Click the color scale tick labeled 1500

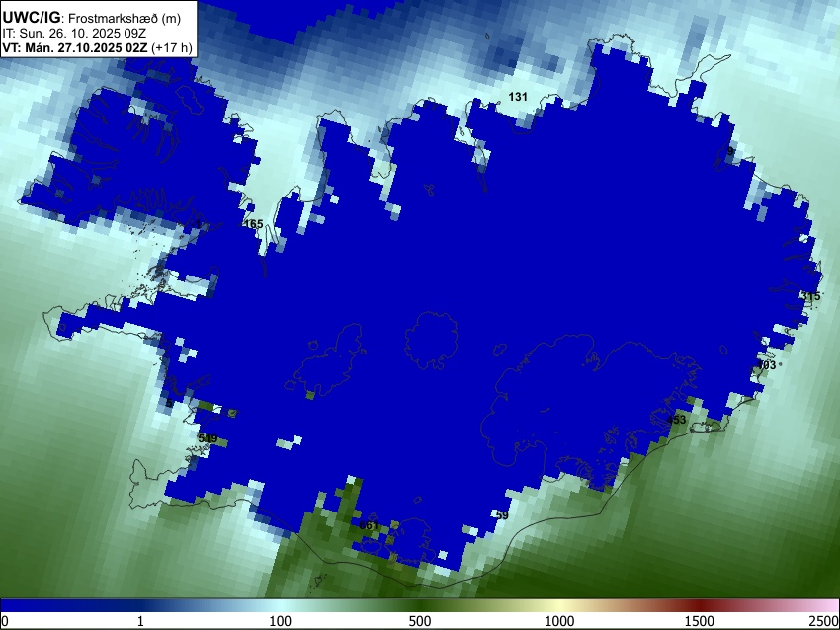point(699,621)
